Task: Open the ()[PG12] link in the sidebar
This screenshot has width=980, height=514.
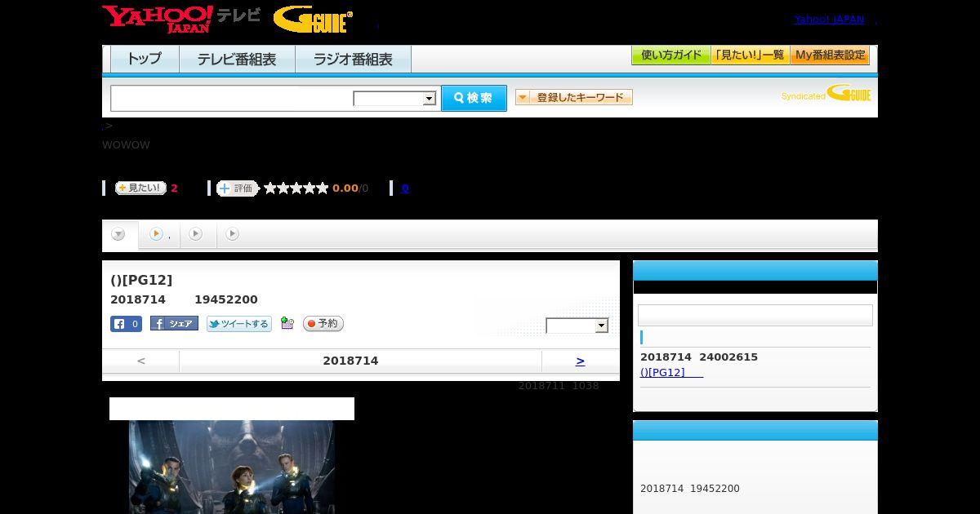Action: 671,372
